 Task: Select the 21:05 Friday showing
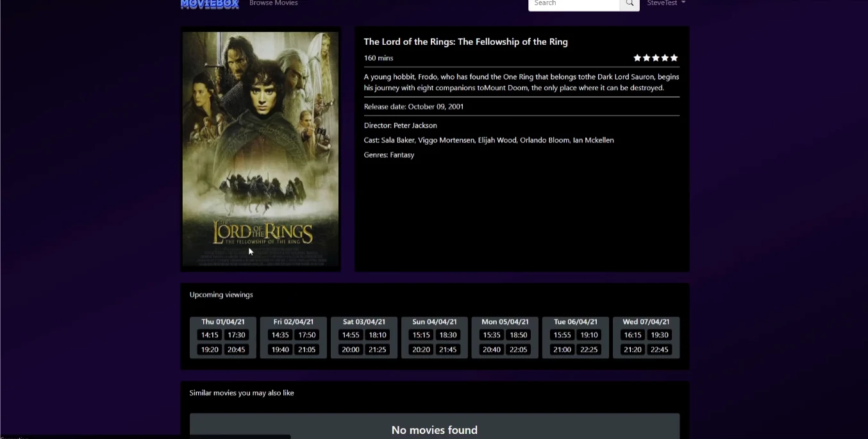307,350
